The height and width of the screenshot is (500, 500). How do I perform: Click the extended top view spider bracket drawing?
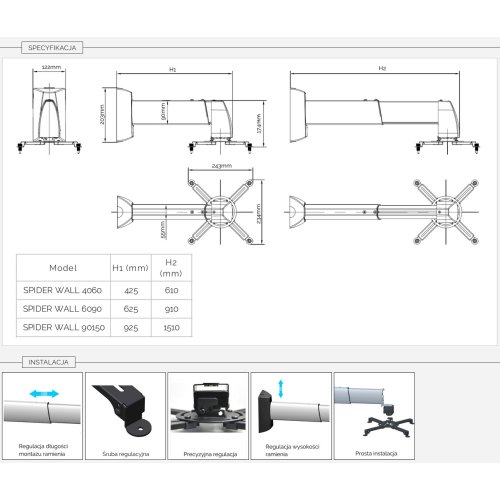[x=382, y=212]
